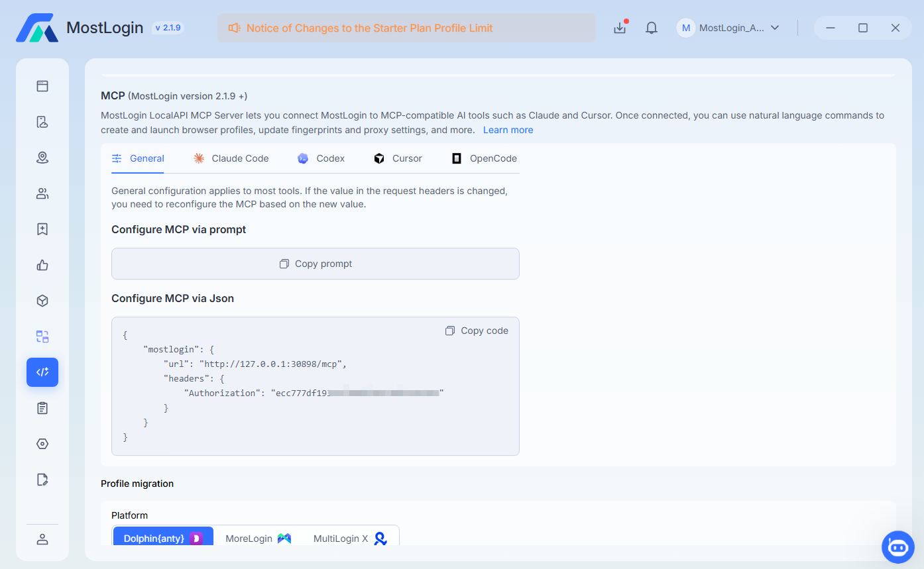The height and width of the screenshot is (569, 924).
Task: Follow the Learn more link
Action: pyautogui.click(x=508, y=130)
